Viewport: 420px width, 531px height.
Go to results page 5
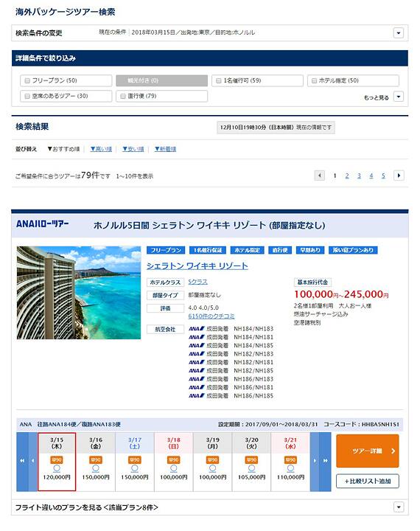pyautogui.click(x=383, y=176)
